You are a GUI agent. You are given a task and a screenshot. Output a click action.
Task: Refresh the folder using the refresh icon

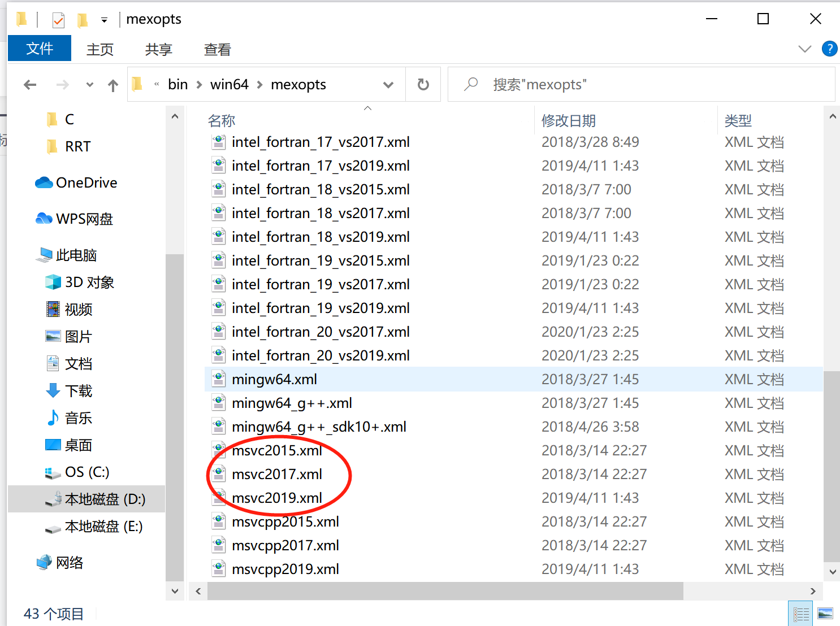(x=423, y=84)
